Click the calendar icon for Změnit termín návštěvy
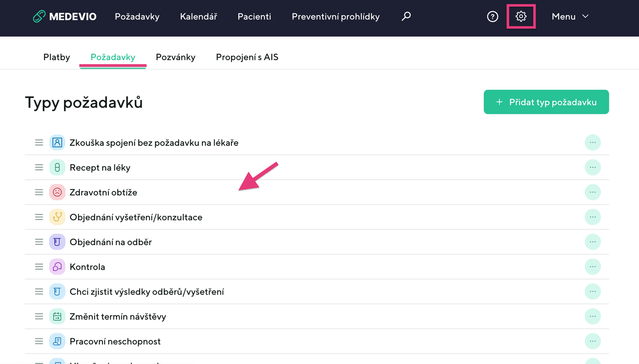Image resolution: width=639 pixels, height=364 pixels. (x=57, y=316)
